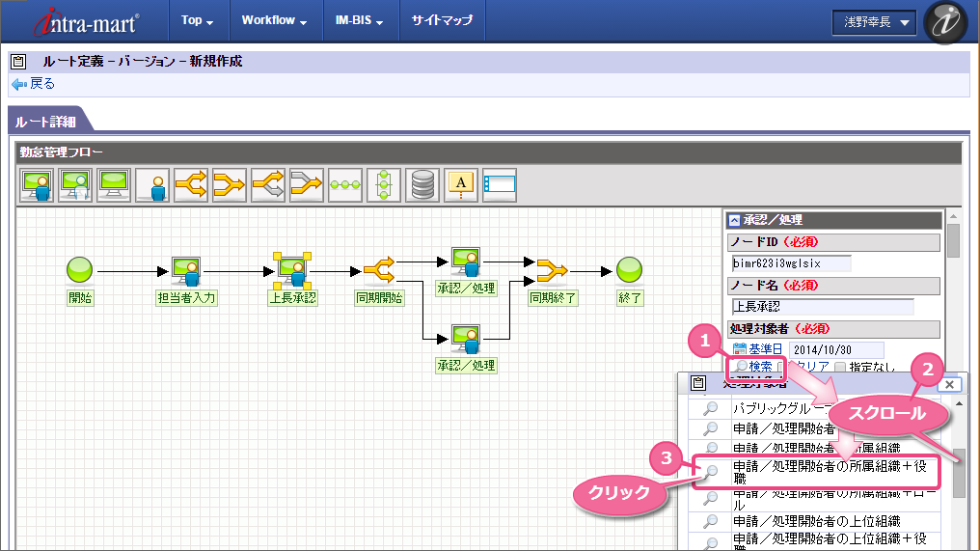Select the translucent-user screen node tool
Viewport: 980px width, 551px height.
coord(75,185)
